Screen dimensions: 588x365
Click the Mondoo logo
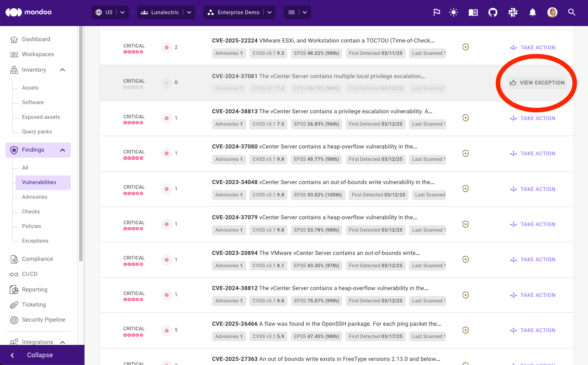pos(28,12)
